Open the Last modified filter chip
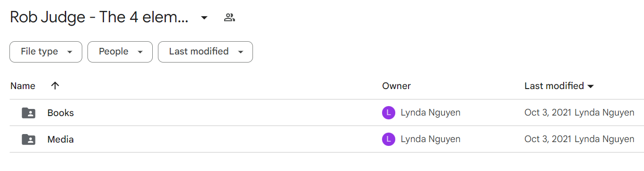Viewport: 644px width, 171px height. 205,52
